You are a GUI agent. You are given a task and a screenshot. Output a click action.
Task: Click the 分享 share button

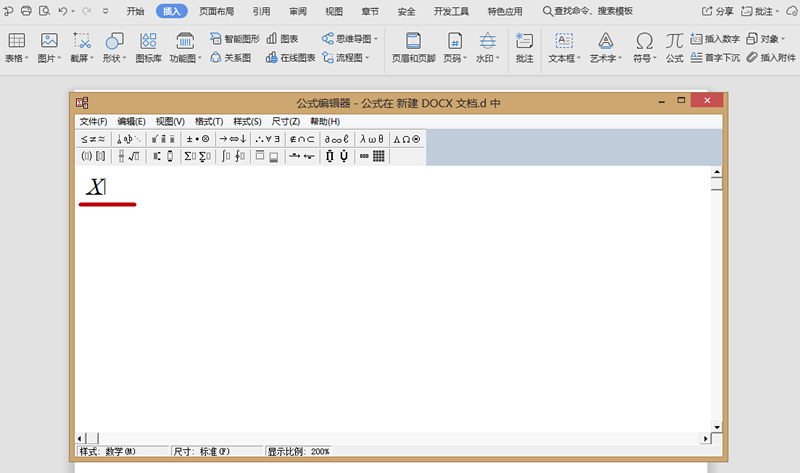point(717,11)
